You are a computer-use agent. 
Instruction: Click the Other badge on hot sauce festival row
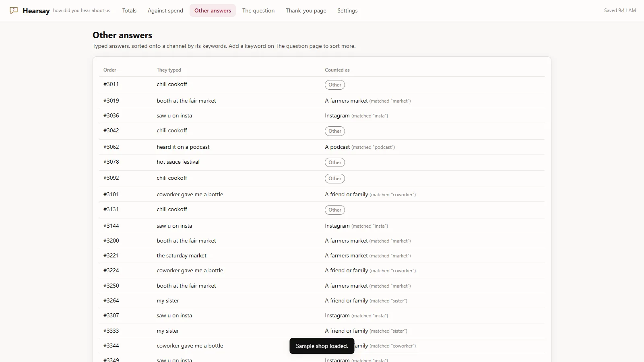(335, 162)
